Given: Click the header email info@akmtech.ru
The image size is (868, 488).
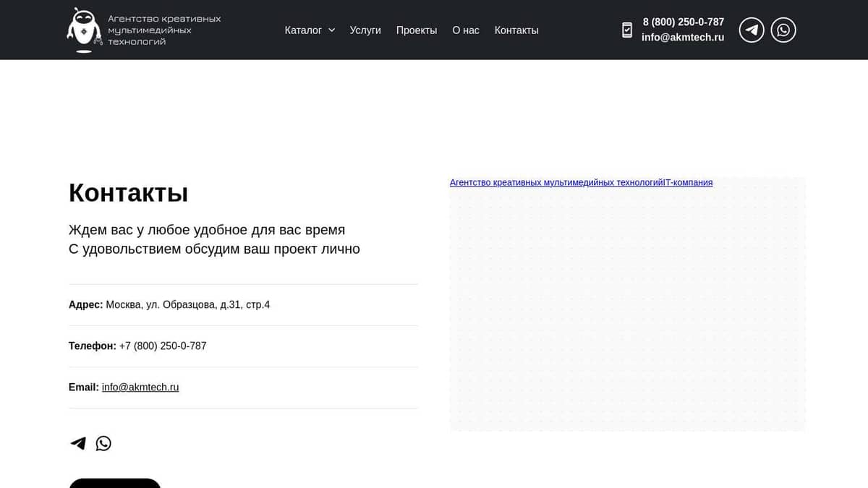Looking at the screenshot, I should (683, 38).
